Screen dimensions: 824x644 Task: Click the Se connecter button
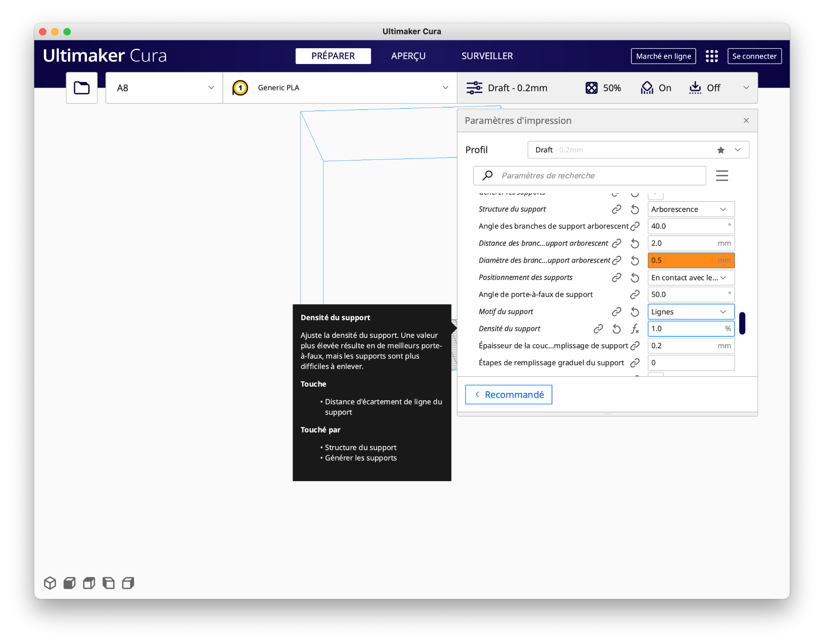point(754,56)
